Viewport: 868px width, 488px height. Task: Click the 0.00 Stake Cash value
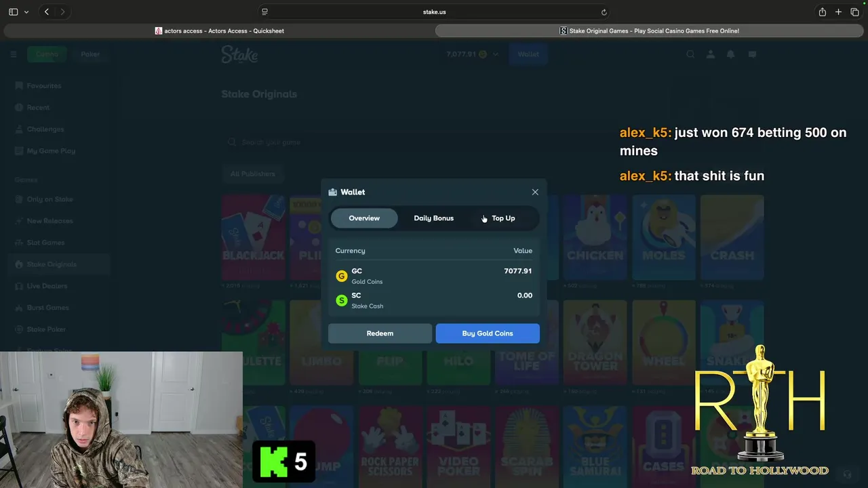tap(525, 296)
